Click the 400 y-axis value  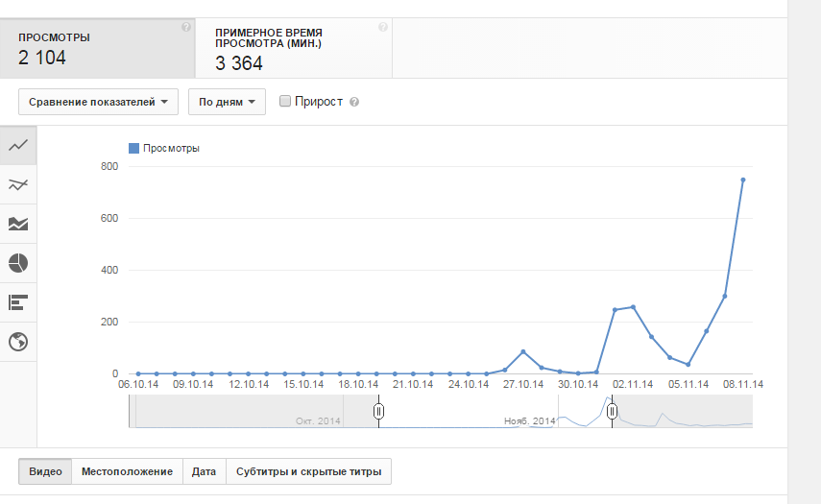(109, 270)
